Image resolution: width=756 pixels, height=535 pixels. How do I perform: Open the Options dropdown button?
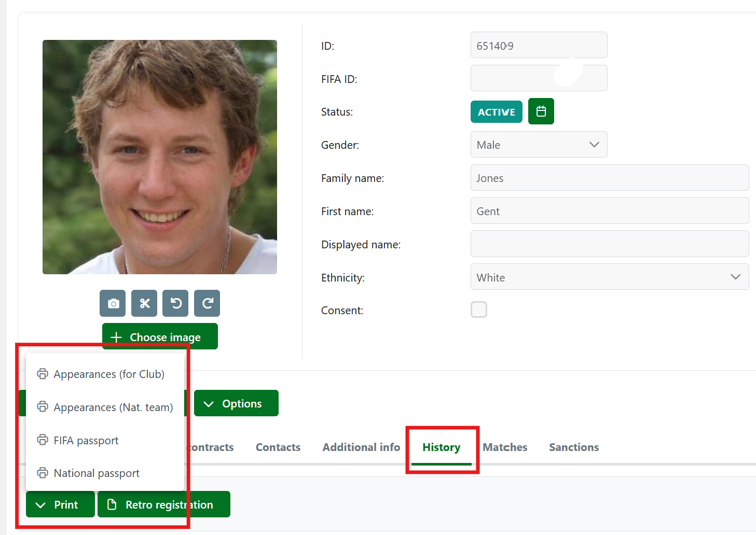236,403
